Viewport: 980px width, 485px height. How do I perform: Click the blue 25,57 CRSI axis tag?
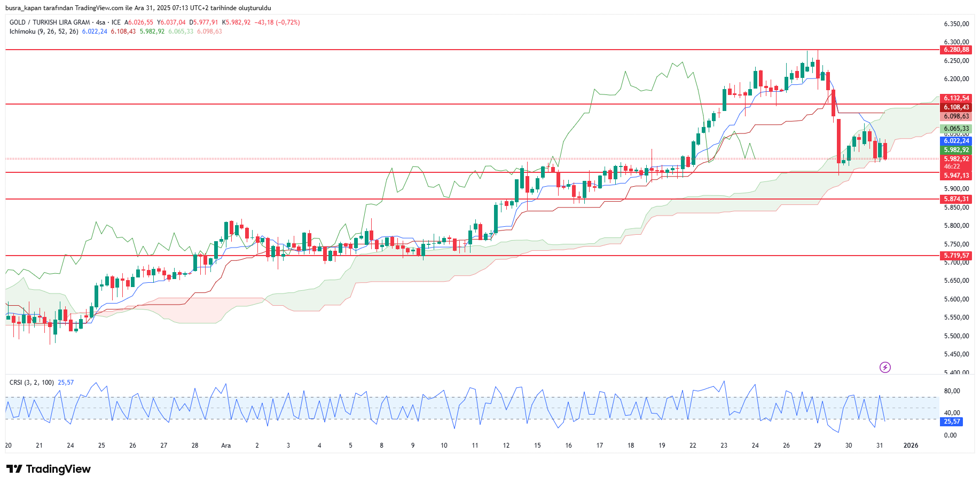coord(952,422)
